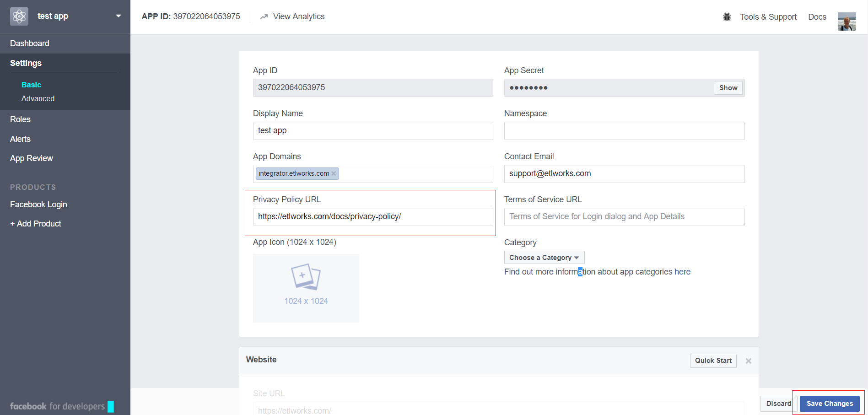The image size is (868, 415).
Task: Remove the Website platform section
Action: coord(749,361)
